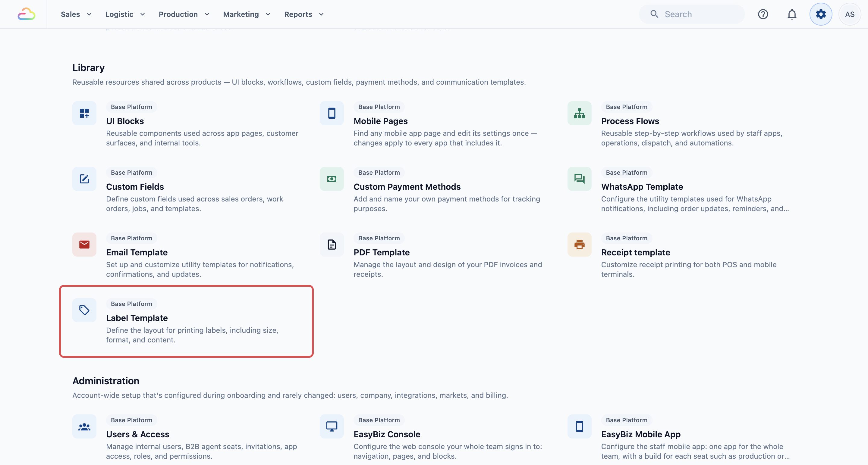868x465 pixels.
Task: Click the WhatsApp Template chat icon
Action: tap(579, 179)
